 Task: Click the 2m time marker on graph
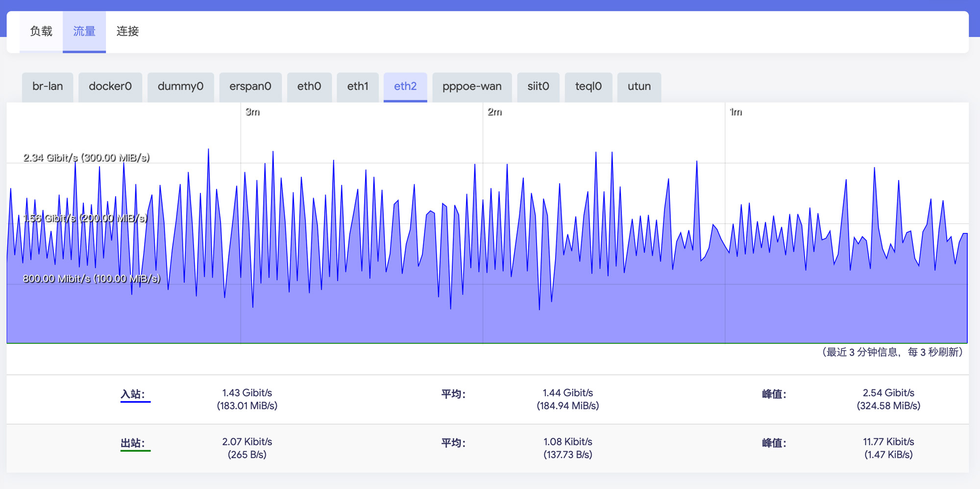point(494,112)
